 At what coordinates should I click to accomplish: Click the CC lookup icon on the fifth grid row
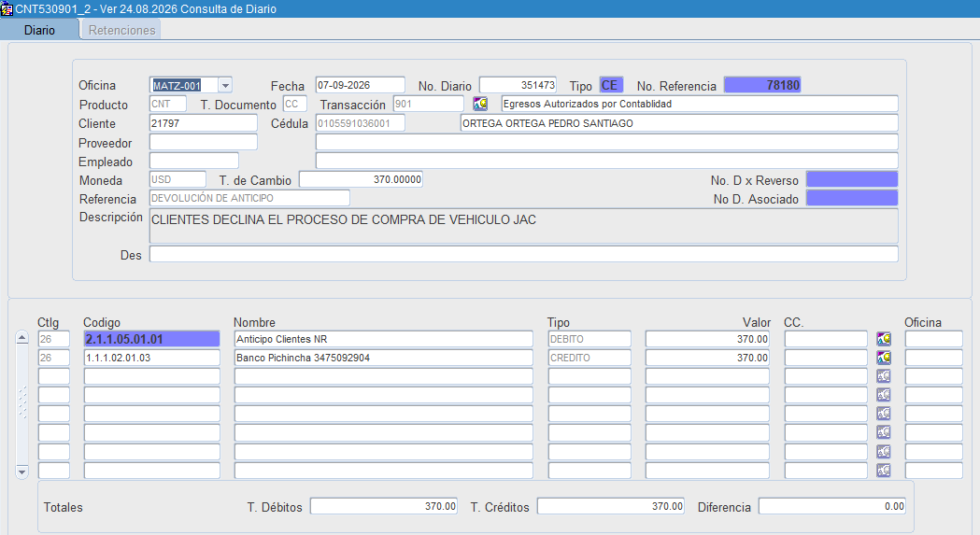tap(884, 414)
